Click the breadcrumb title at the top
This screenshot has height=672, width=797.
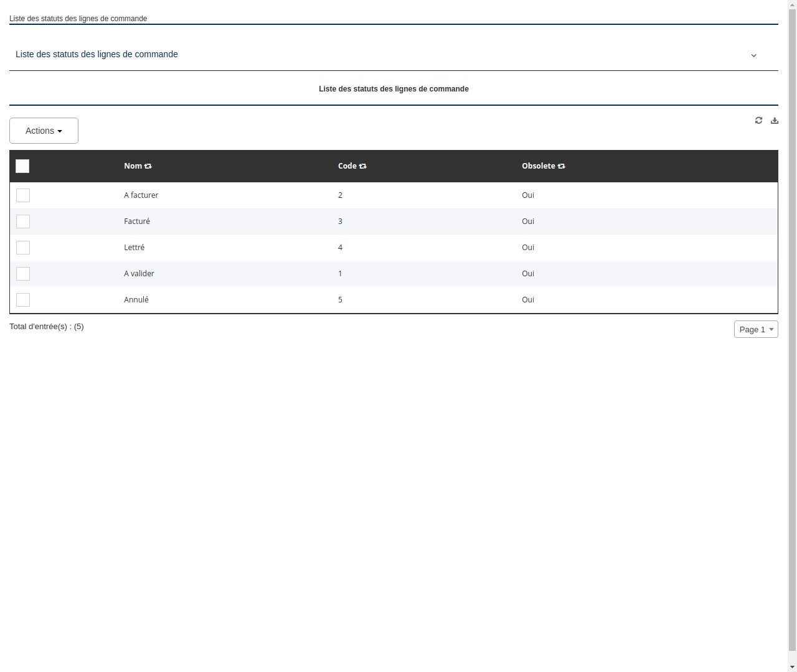[x=78, y=19]
